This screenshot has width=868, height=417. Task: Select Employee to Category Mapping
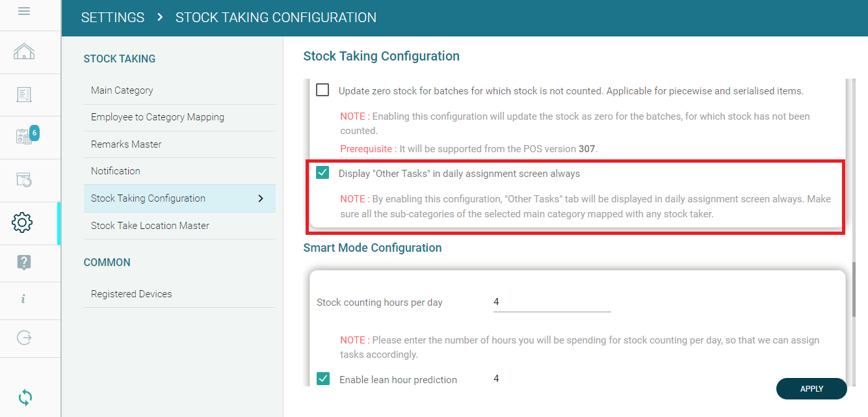coord(157,117)
